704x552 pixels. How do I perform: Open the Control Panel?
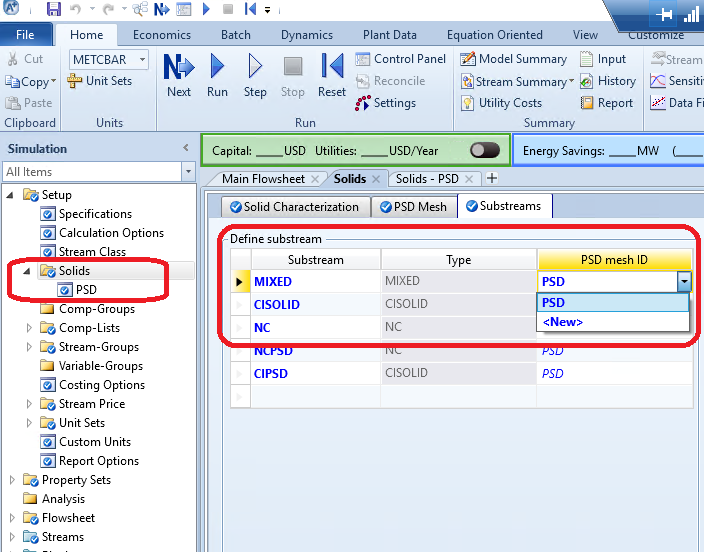(x=400, y=59)
